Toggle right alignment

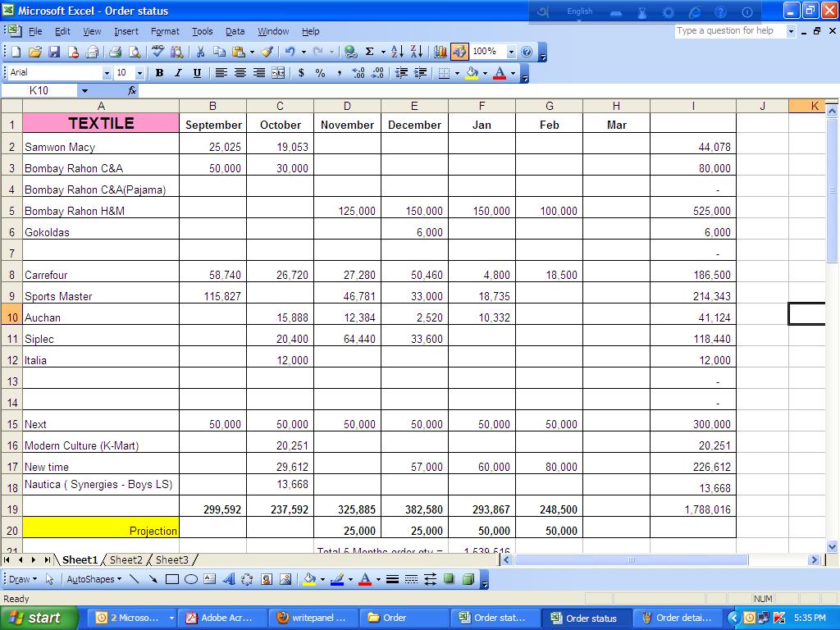click(x=258, y=73)
